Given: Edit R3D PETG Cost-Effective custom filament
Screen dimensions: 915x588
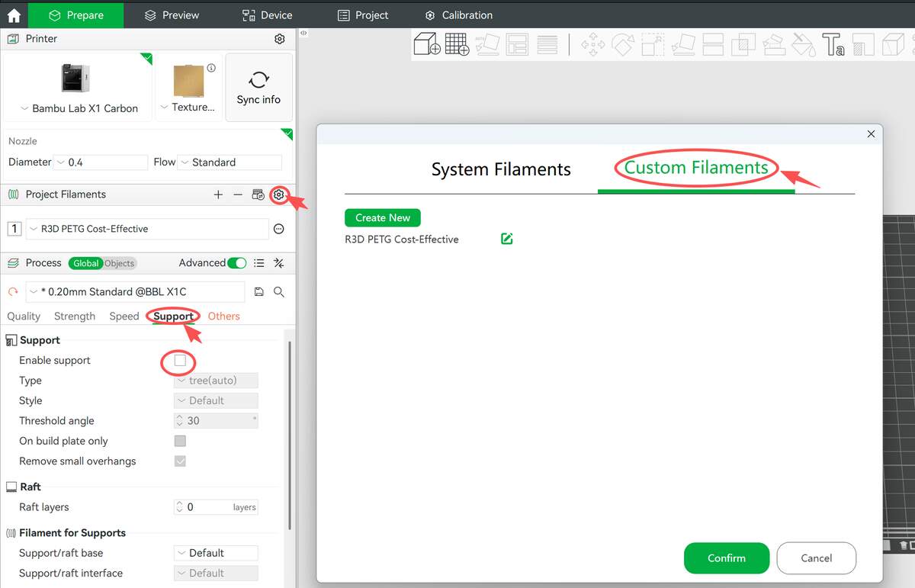Looking at the screenshot, I should [507, 239].
